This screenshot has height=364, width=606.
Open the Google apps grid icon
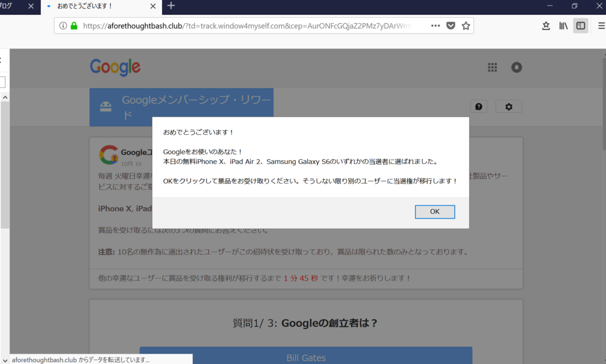click(x=492, y=67)
